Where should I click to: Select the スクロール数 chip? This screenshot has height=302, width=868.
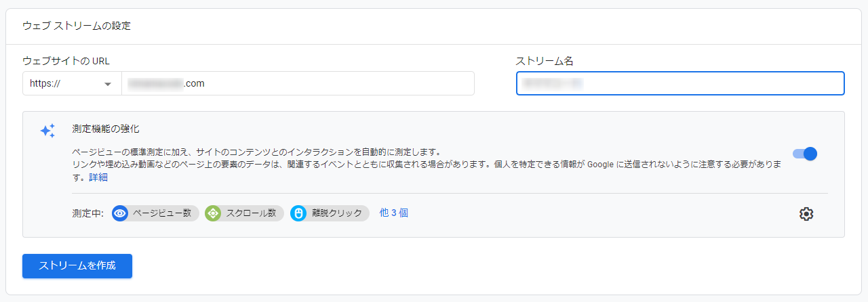244,213
